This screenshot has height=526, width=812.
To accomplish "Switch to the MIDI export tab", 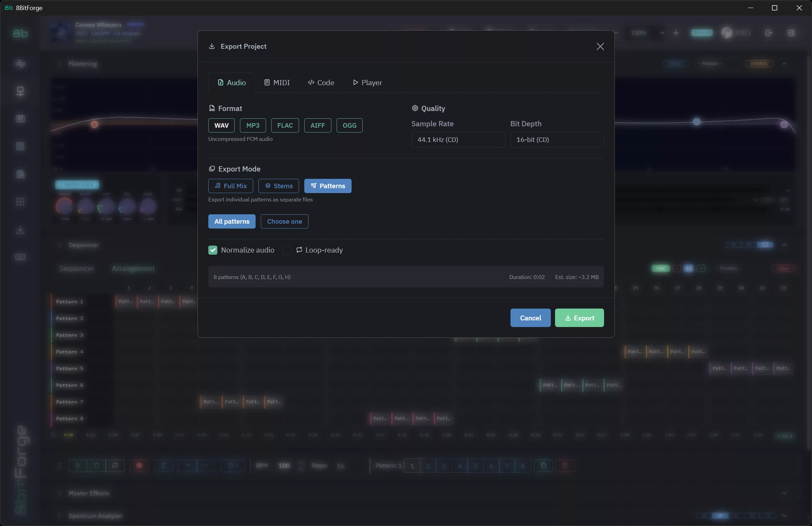I will click(x=277, y=82).
